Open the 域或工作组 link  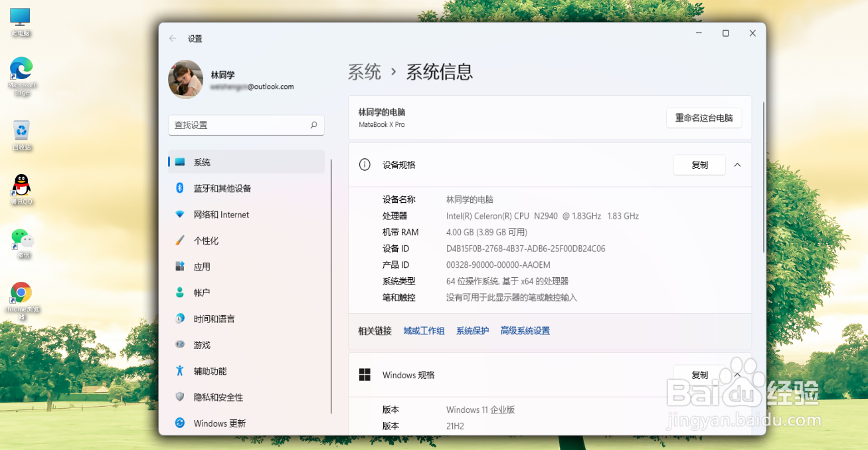coord(424,331)
